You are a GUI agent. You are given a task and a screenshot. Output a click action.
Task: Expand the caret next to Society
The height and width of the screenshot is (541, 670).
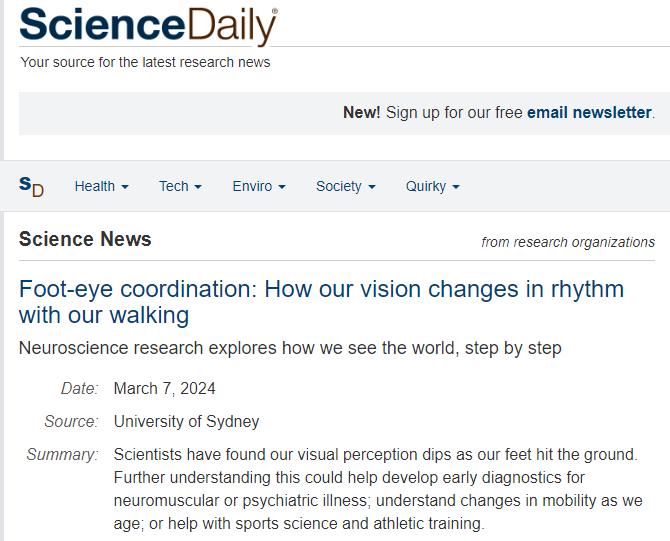(x=372, y=187)
